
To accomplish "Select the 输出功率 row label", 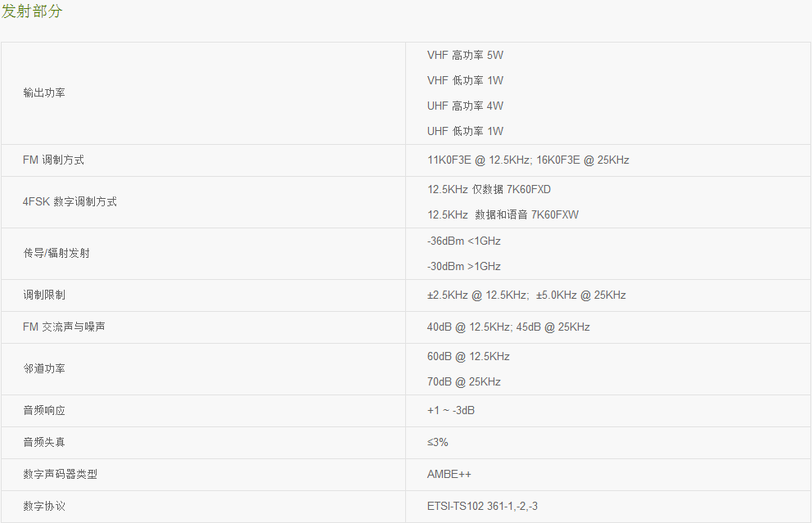I will (x=44, y=92).
